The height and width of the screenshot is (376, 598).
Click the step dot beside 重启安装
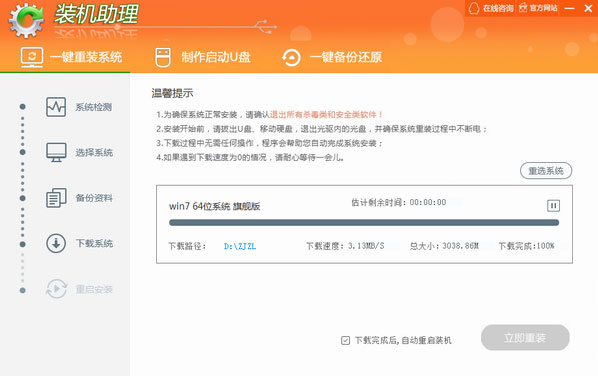pyautogui.click(x=23, y=290)
